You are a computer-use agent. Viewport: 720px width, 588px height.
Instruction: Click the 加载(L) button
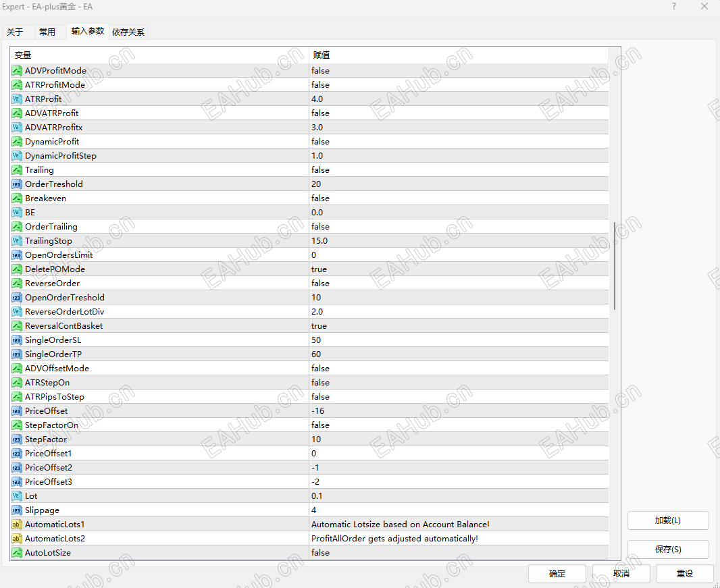pos(668,520)
